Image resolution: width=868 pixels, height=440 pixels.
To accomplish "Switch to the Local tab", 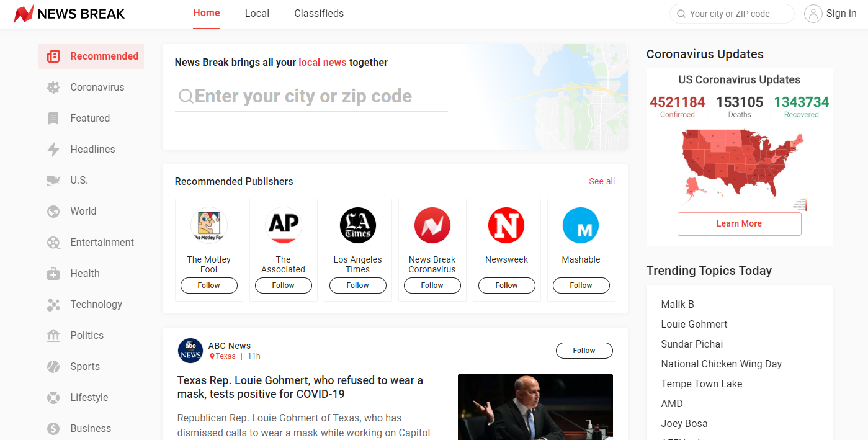I will [x=257, y=14].
